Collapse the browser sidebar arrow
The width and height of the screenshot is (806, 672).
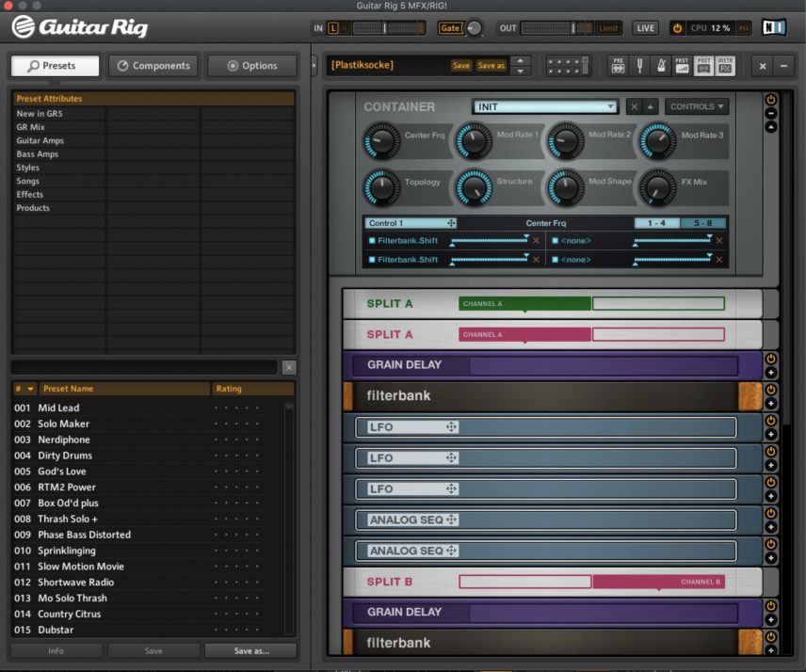click(314, 66)
